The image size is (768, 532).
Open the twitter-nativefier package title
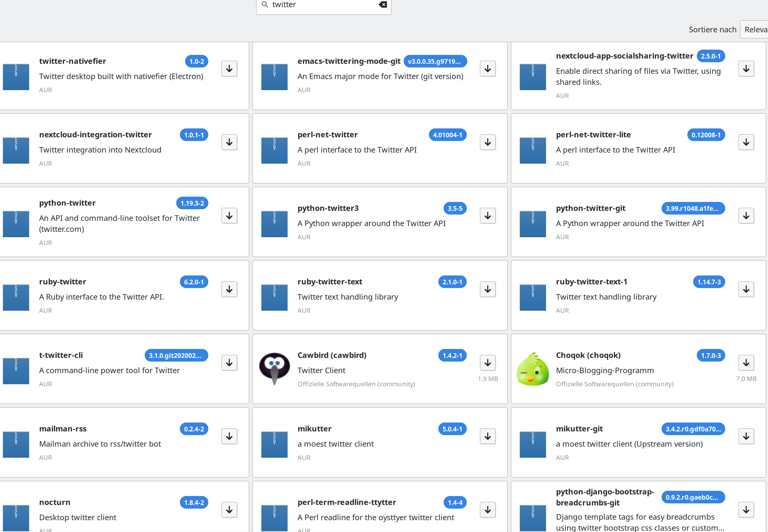tap(73, 61)
